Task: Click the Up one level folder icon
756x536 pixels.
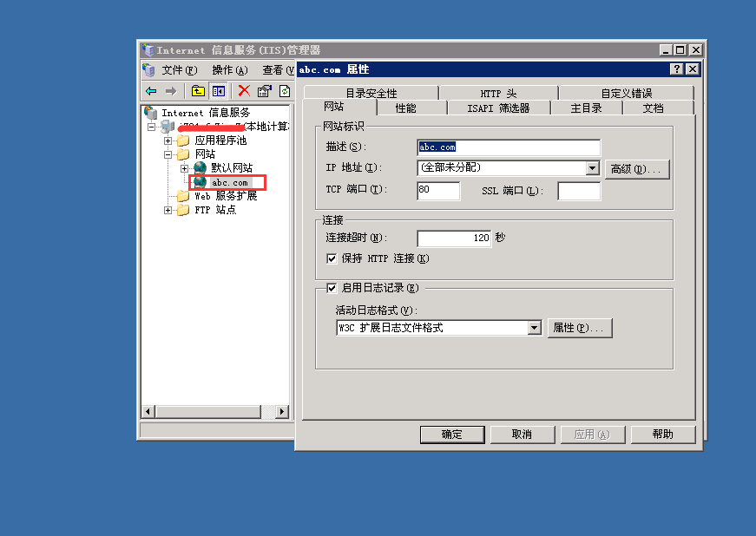Action: pyautogui.click(x=198, y=91)
